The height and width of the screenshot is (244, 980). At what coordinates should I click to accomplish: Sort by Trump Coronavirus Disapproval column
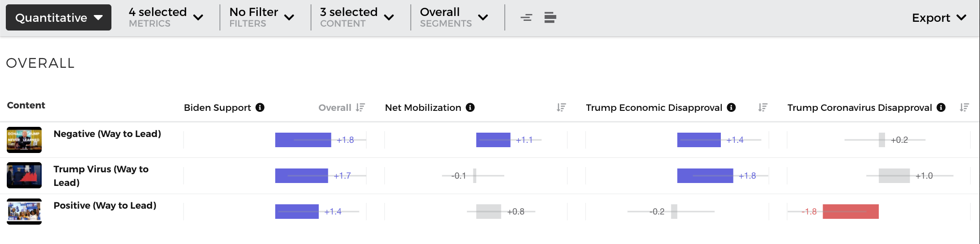(964, 107)
